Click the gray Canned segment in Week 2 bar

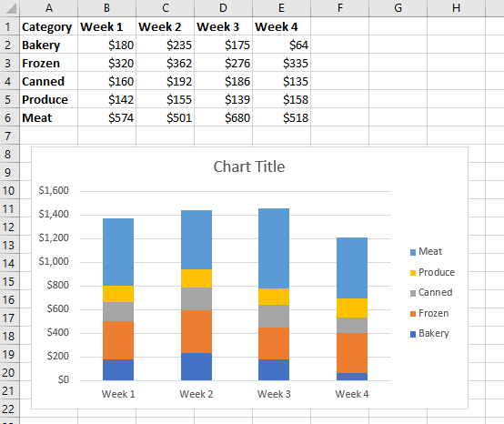pyautogui.click(x=197, y=298)
